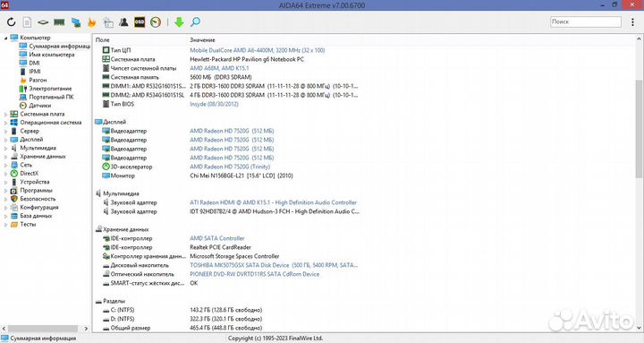Expand the Хранение данных tree node

pyautogui.click(x=5, y=157)
